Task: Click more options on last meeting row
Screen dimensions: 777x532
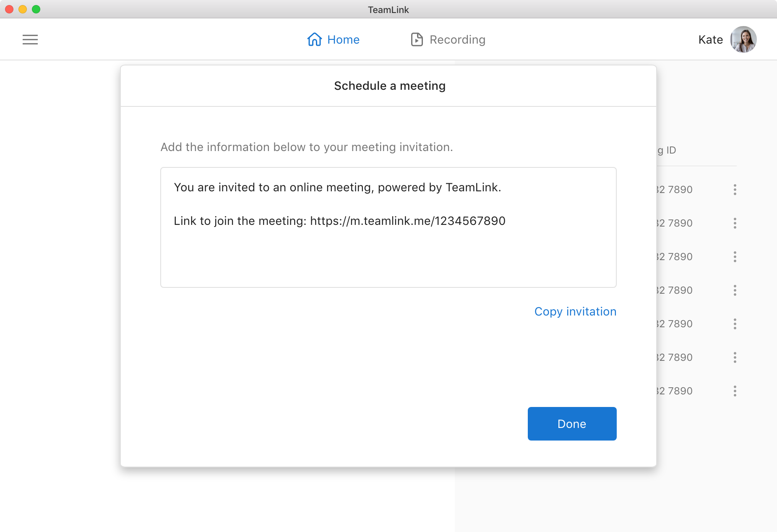Action: click(735, 391)
